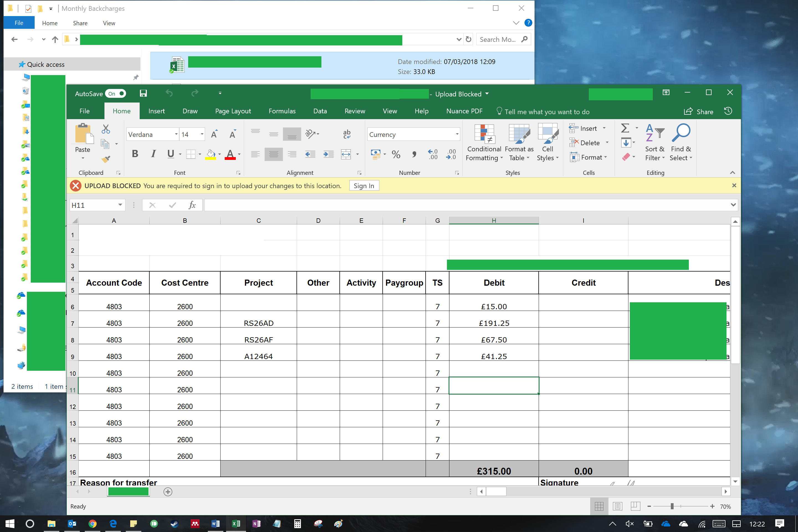Click the zoom slider handle
The image size is (798, 532).
(x=672, y=506)
